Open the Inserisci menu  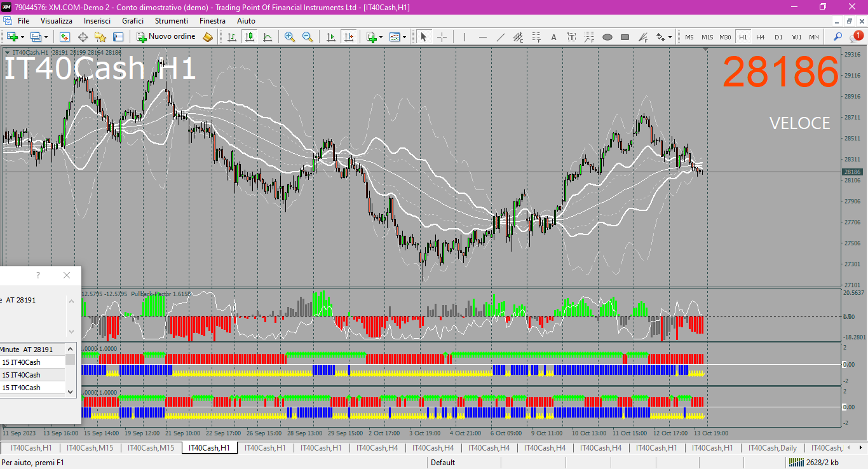tap(97, 21)
